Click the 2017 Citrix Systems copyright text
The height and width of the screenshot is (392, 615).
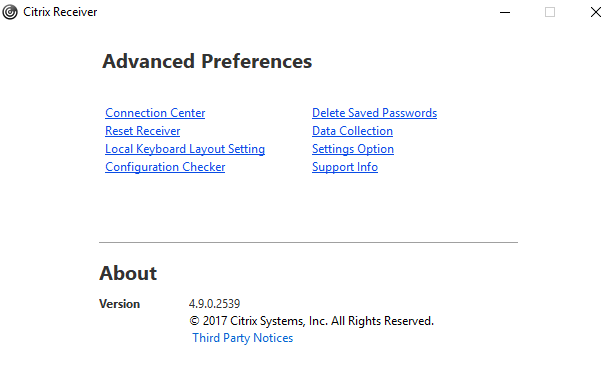pyautogui.click(x=311, y=321)
